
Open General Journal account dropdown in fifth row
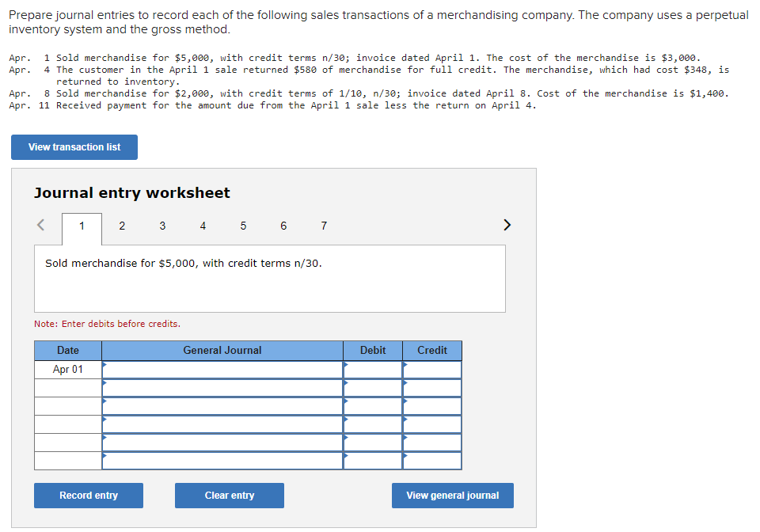click(222, 443)
